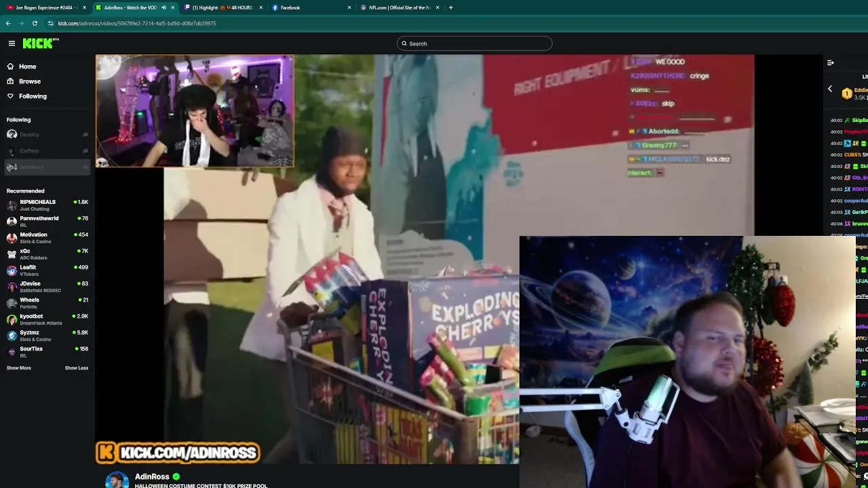The width and height of the screenshot is (868, 488).
Task: Click the Kick logo
Action: (x=41, y=43)
